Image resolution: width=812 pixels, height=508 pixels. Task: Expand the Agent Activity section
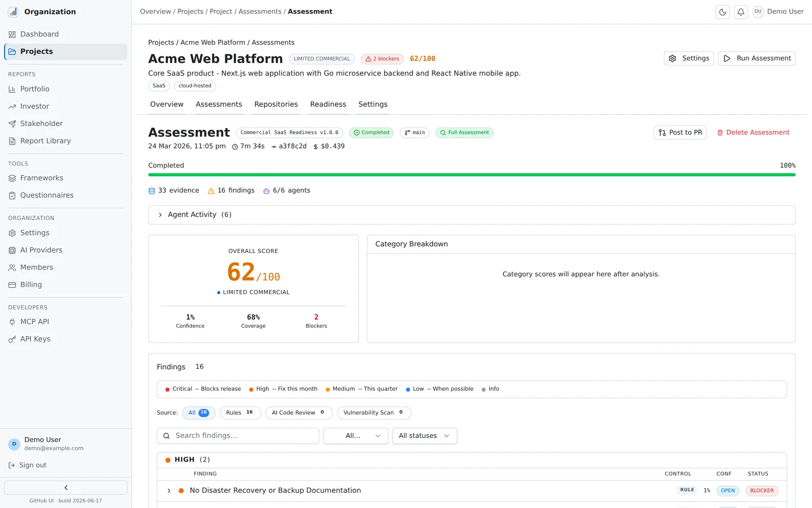[471, 215]
